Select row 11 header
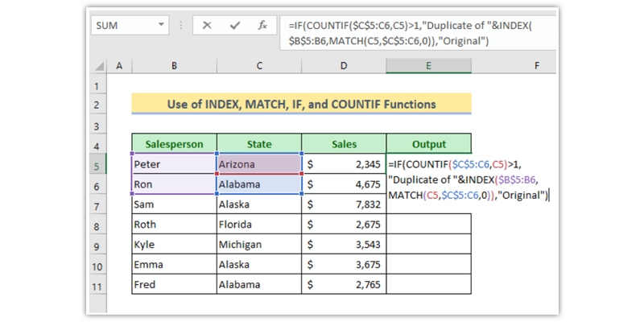Viewport: 644px width, 322px height. (x=98, y=285)
